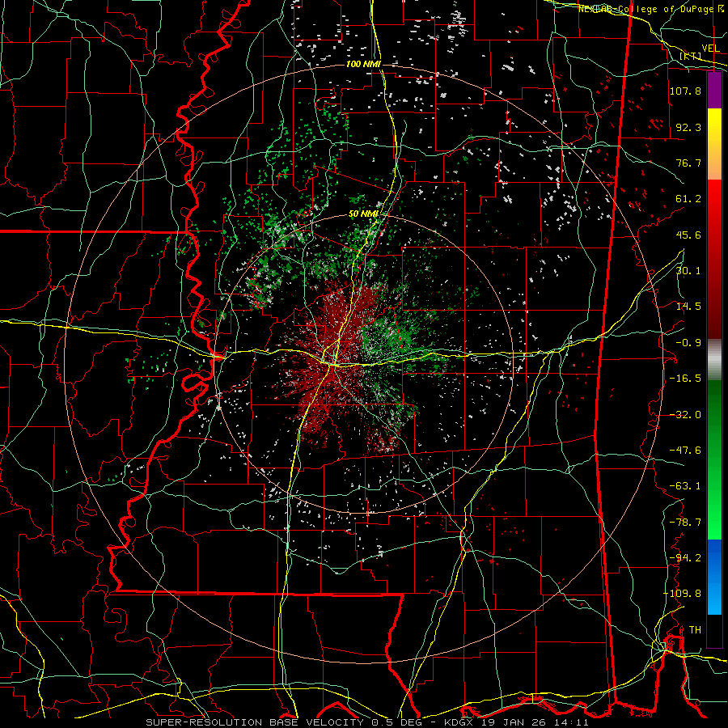728x728 pixels.
Task: Click the 50 NMI range ring label
Action: point(363,214)
